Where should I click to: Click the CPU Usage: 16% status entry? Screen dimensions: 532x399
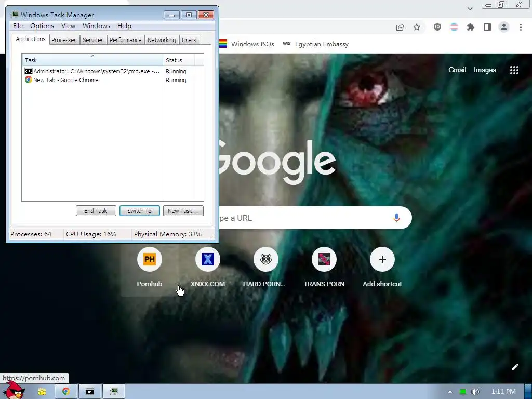91,234
